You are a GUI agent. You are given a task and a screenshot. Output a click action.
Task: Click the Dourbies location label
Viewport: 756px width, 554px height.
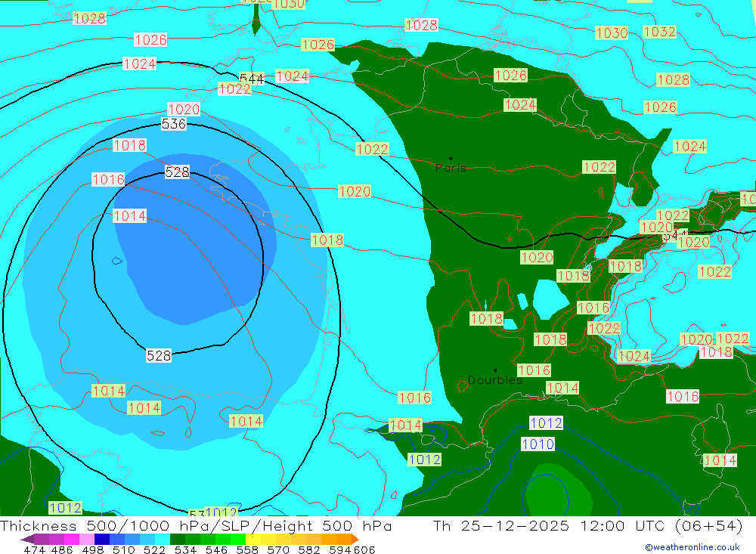point(495,380)
